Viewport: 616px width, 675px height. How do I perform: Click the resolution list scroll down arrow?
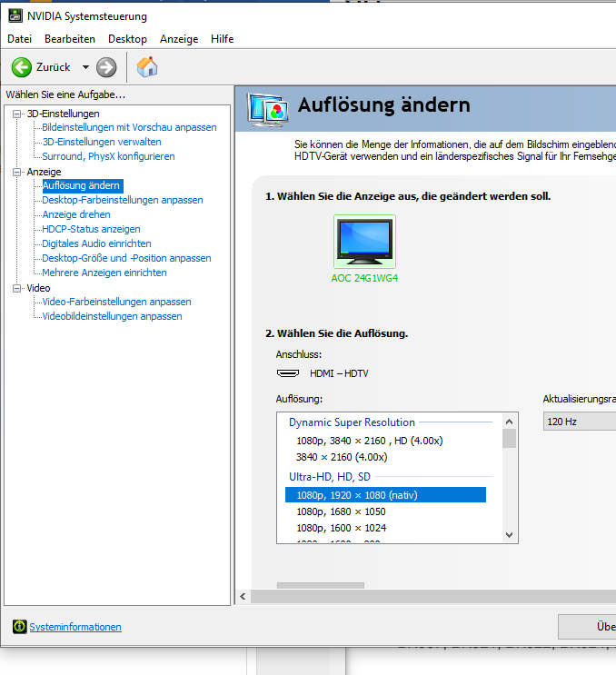pos(509,535)
